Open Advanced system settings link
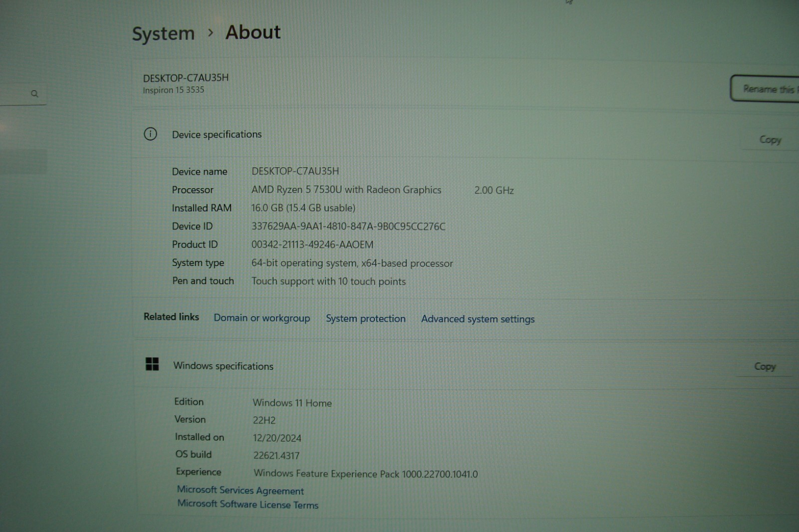 478,319
